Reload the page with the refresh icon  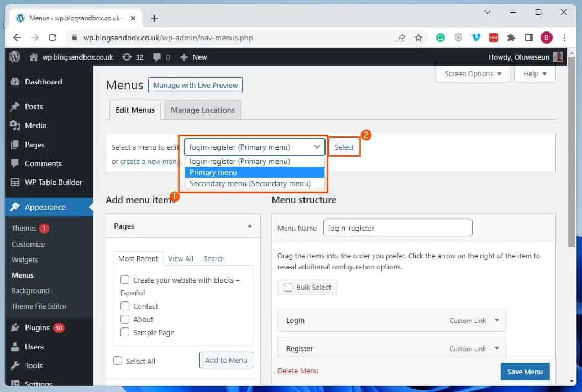coord(53,38)
